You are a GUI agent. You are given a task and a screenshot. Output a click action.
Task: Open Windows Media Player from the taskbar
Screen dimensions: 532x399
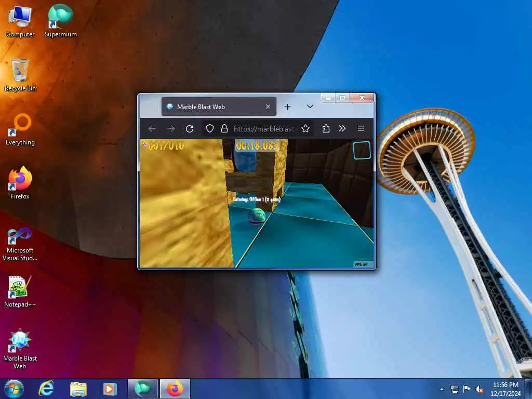coord(110,389)
